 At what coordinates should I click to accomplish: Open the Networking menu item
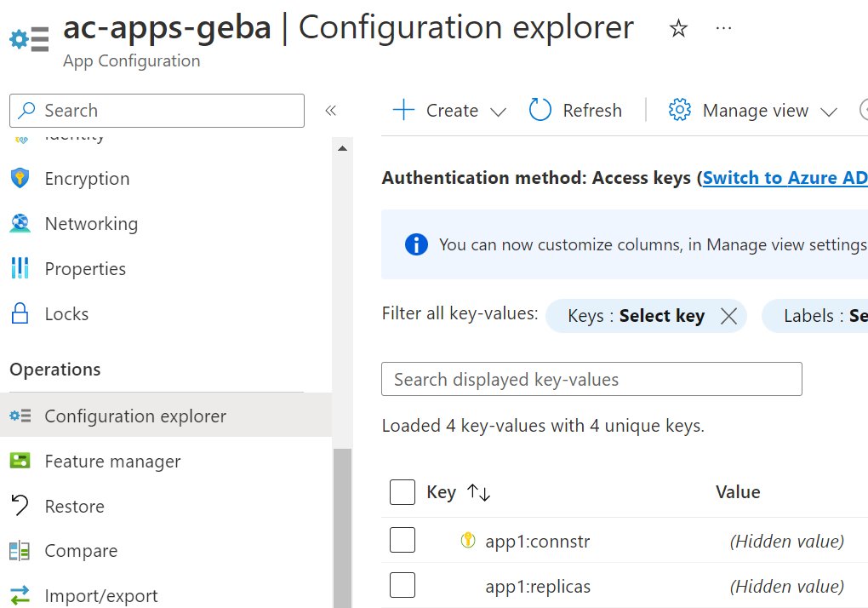point(91,224)
